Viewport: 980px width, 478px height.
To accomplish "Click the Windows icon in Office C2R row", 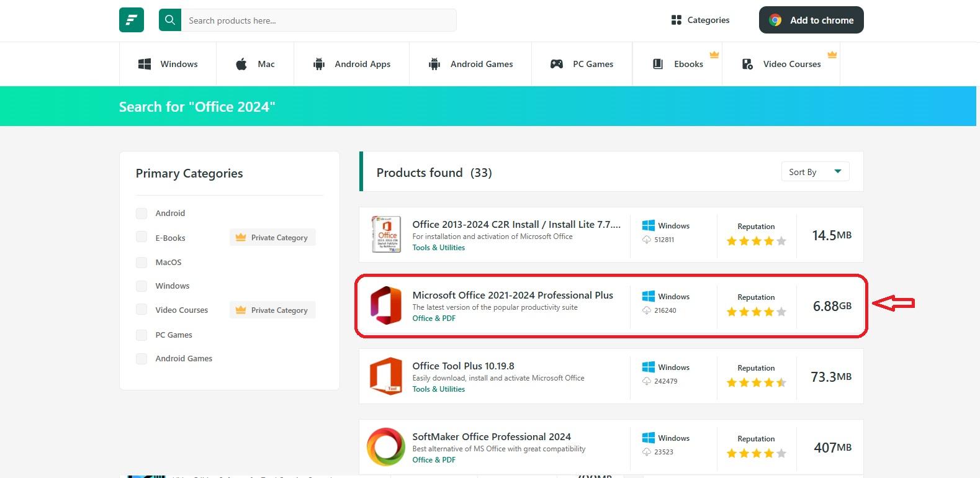I will click(x=649, y=226).
